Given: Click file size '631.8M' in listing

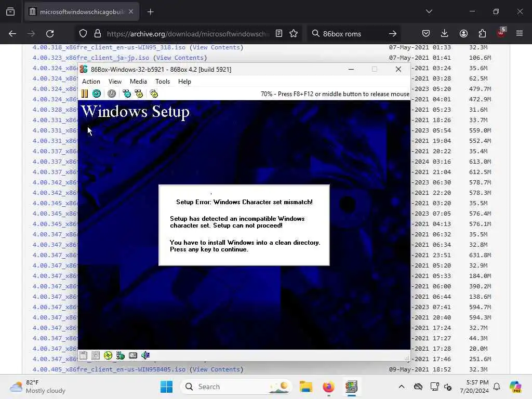Looking at the screenshot, I should pos(480,255).
